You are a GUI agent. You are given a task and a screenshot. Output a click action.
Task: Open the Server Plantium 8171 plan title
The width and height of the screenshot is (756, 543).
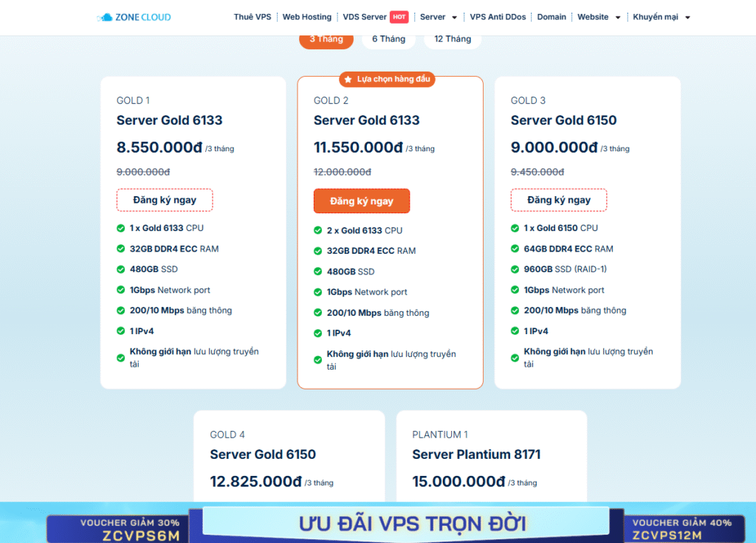point(476,454)
